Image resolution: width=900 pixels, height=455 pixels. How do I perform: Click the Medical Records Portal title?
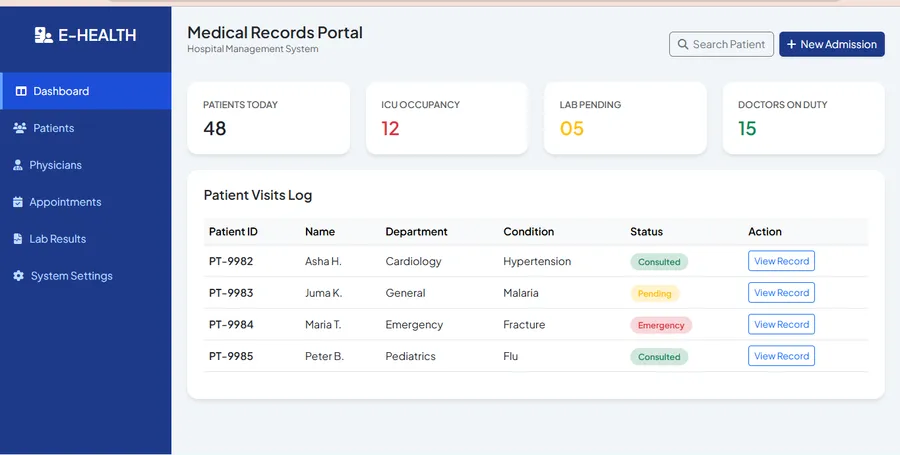[x=275, y=32]
